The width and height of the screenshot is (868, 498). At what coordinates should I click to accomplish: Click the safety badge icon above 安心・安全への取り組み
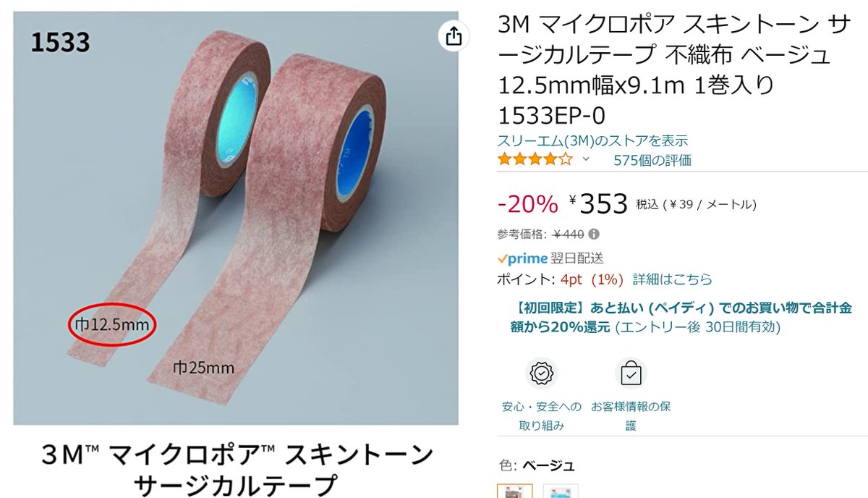tap(541, 373)
